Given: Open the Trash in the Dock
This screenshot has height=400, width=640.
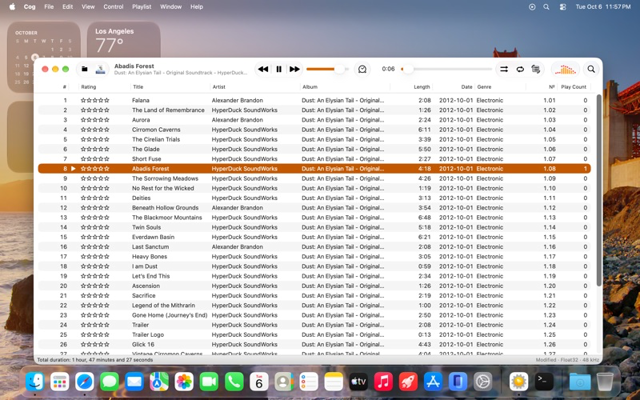Looking at the screenshot, I should click(604, 382).
